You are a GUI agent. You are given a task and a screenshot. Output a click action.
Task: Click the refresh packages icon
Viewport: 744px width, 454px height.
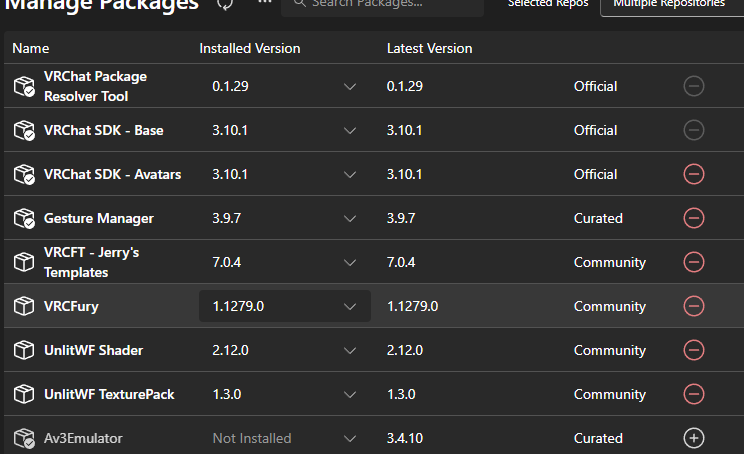(226, 4)
